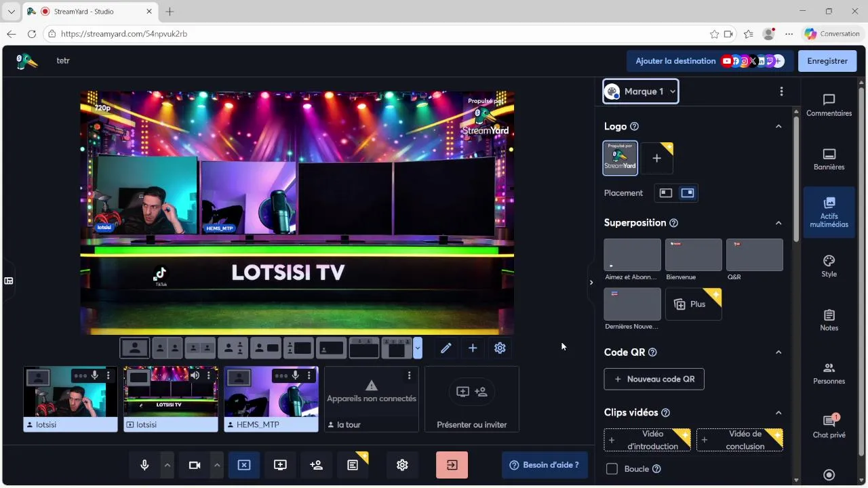
Task: Set logo placement to top-left
Action: pos(666,193)
